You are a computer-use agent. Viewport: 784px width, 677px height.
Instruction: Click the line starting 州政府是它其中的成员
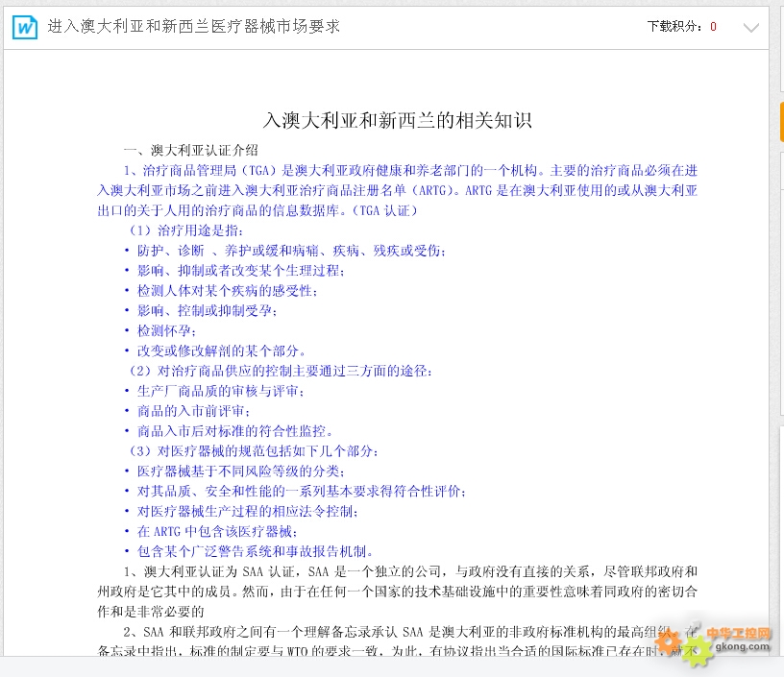coord(397,592)
